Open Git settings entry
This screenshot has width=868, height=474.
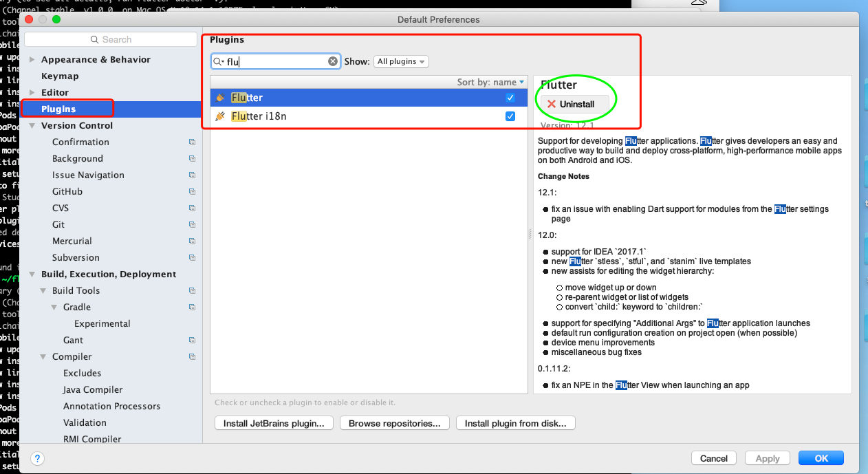click(x=58, y=225)
